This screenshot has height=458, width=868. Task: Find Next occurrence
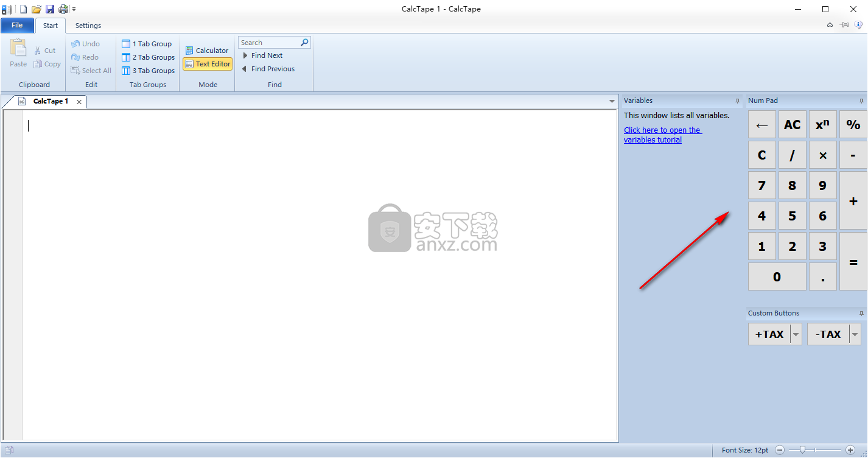click(x=262, y=55)
